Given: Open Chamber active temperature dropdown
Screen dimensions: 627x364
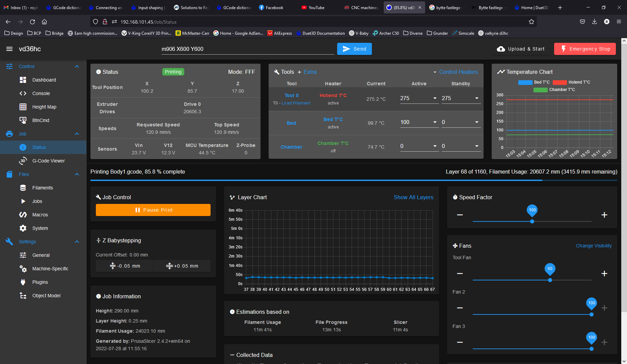Looking at the screenshot, I should [435, 146].
